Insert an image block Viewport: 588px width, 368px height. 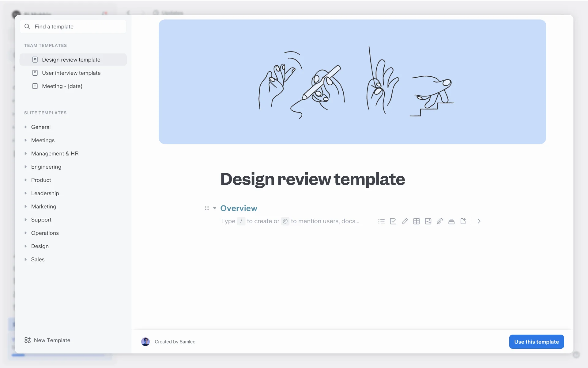(x=428, y=221)
